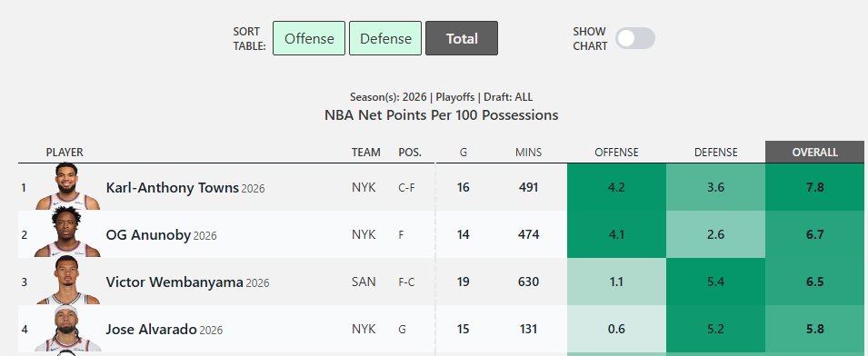The width and height of the screenshot is (868, 356).
Task: Click Karl-Anthony Towns headshot photo
Action: point(67,186)
